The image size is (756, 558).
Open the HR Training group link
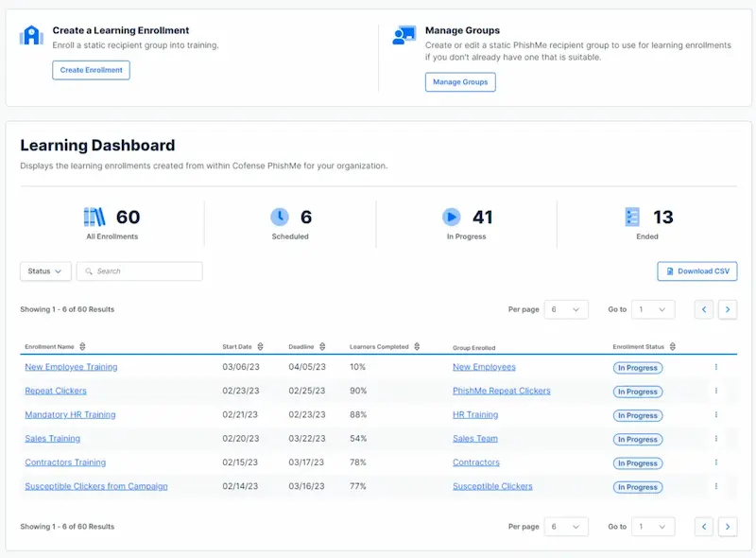pyautogui.click(x=475, y=414)
